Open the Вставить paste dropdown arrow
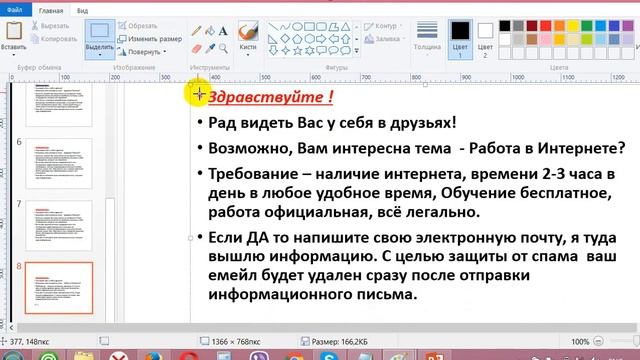The height and width of the screenshot is (360, 640). pos(13,55)
